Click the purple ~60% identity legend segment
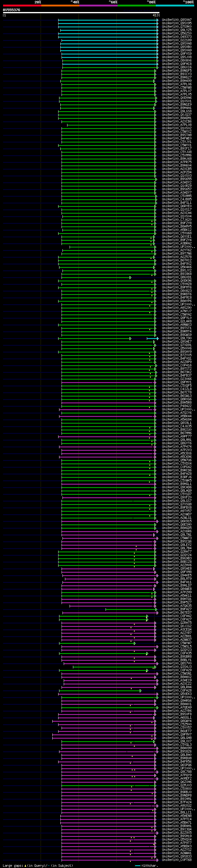Viewport: 197px width, 868px height. tap(99, 6)
